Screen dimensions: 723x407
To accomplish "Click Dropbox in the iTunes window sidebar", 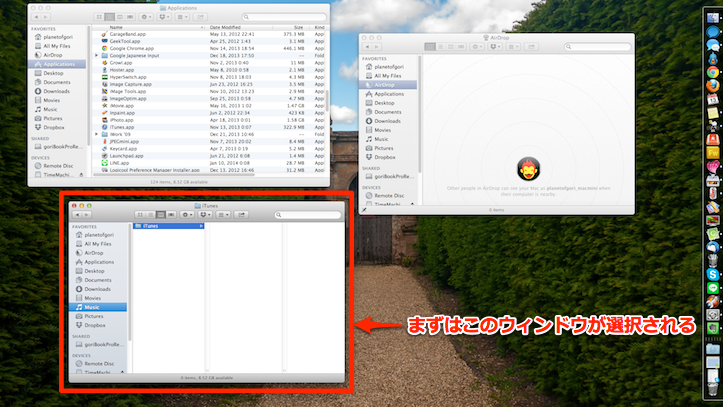I will (95, 325).
